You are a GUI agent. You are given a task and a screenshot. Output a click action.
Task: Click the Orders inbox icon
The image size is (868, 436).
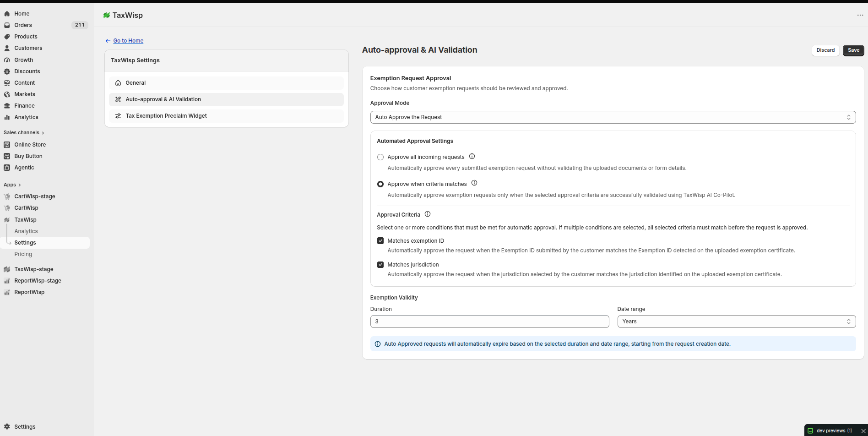coord(7,25)
